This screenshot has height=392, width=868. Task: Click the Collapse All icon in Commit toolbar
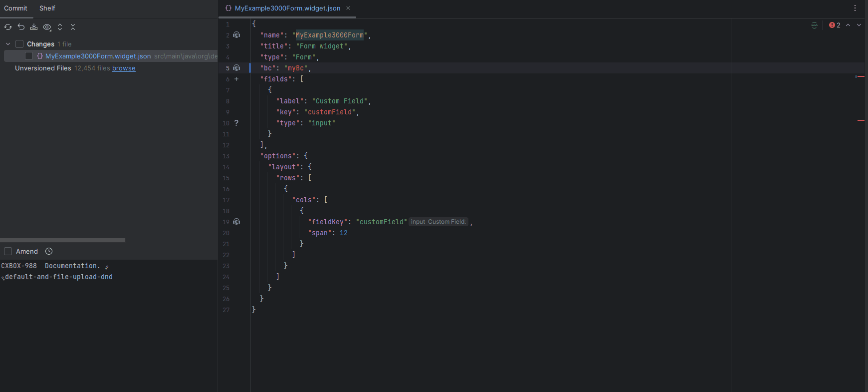73,27
